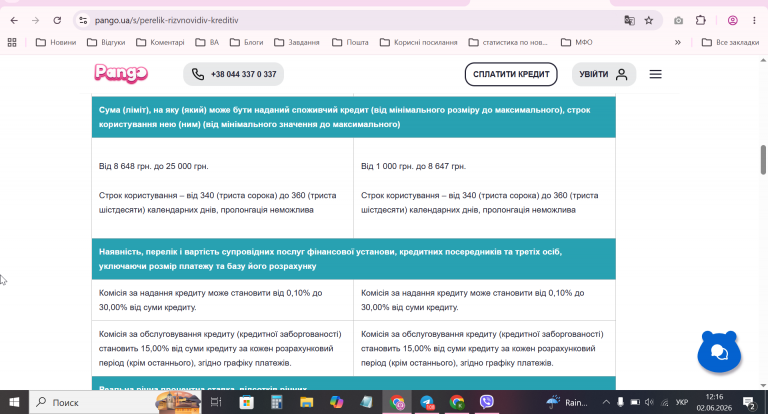Open the МФО bookmarks folder
This screenshot has height=414, width=768.
[576, 43]
